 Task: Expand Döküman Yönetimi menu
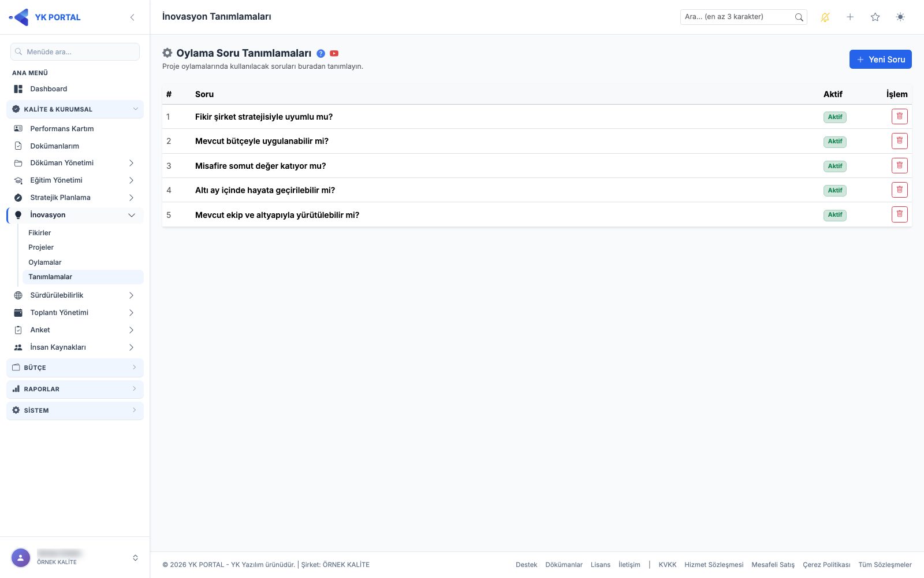75,163
